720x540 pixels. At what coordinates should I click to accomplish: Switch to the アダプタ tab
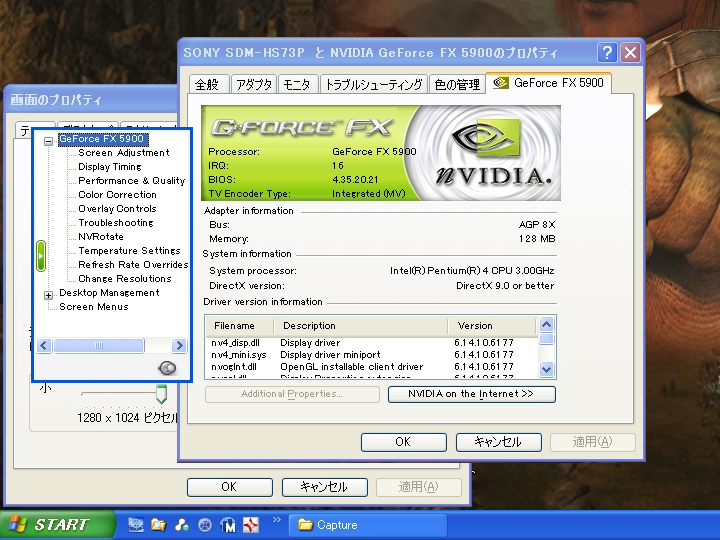[254, 84]
